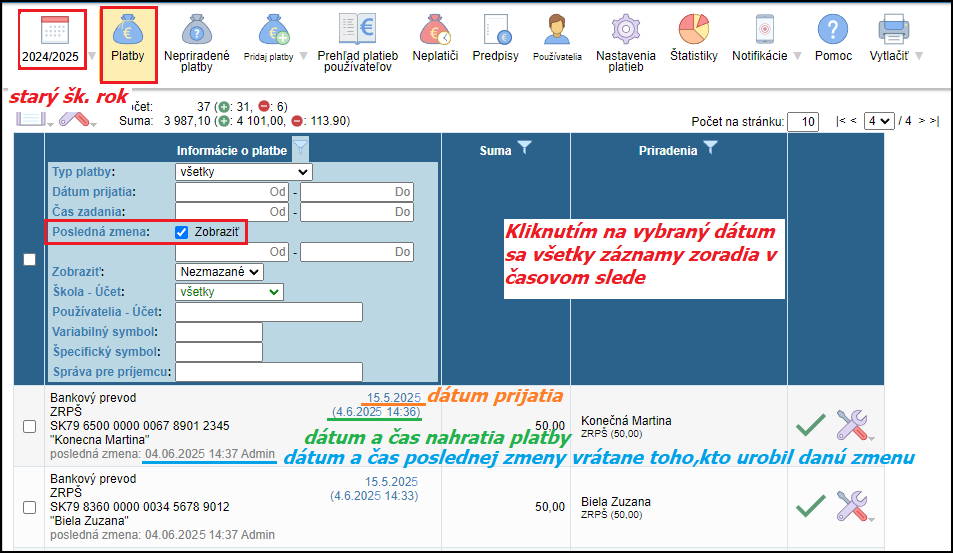
Task: Click the 2024/2025 school year calendar
Action: pos(49,38)
